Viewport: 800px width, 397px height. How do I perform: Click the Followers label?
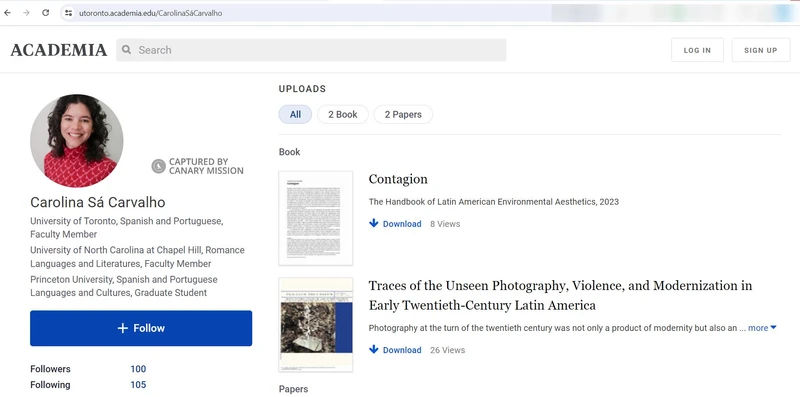point(50,369)
